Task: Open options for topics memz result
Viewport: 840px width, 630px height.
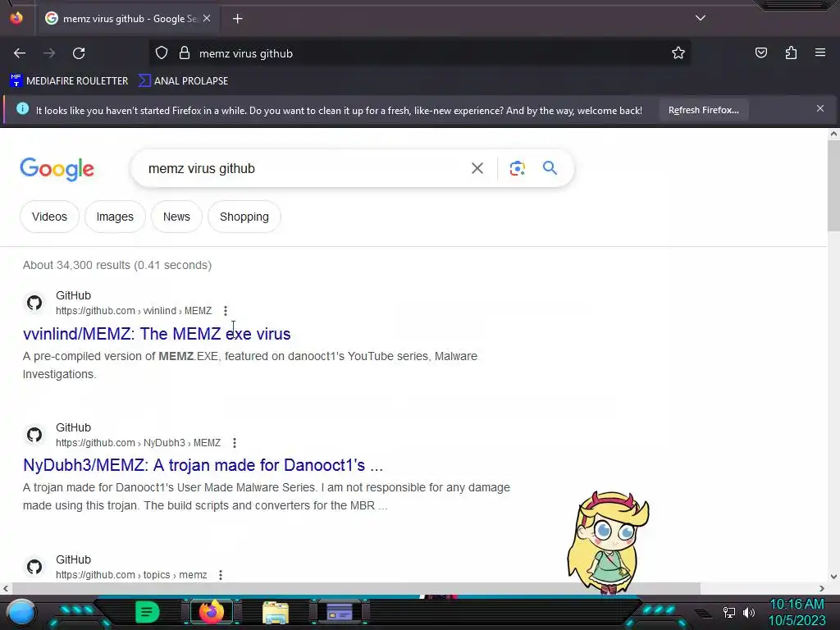Action: pyautogui.click(x=220, y=575)
